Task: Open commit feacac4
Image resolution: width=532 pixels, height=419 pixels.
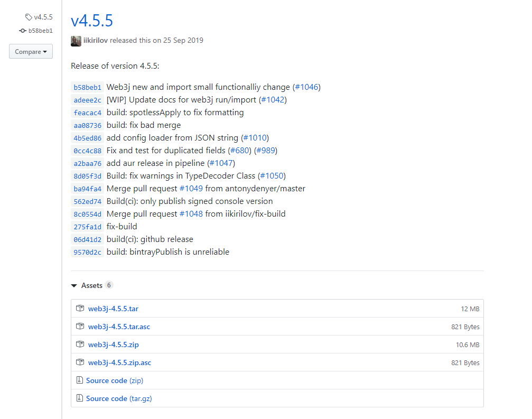Action: [87, 113]
